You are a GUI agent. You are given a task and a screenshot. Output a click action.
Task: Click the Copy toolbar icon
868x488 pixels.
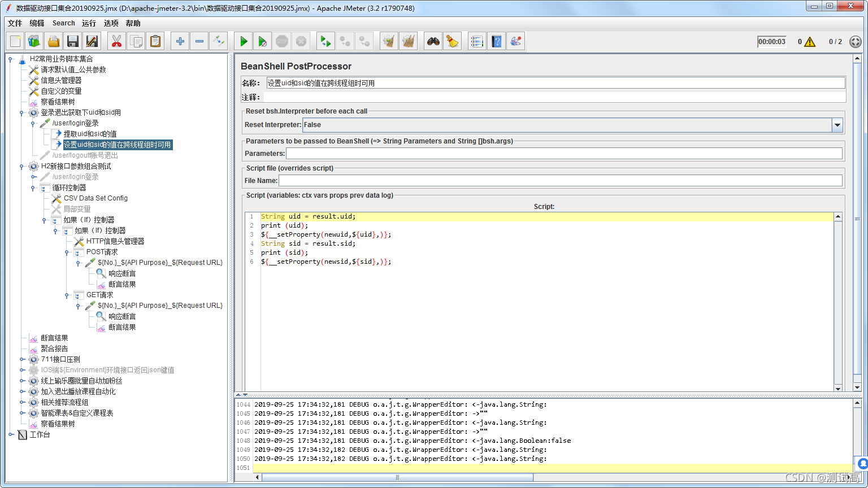tap(136, 41)
